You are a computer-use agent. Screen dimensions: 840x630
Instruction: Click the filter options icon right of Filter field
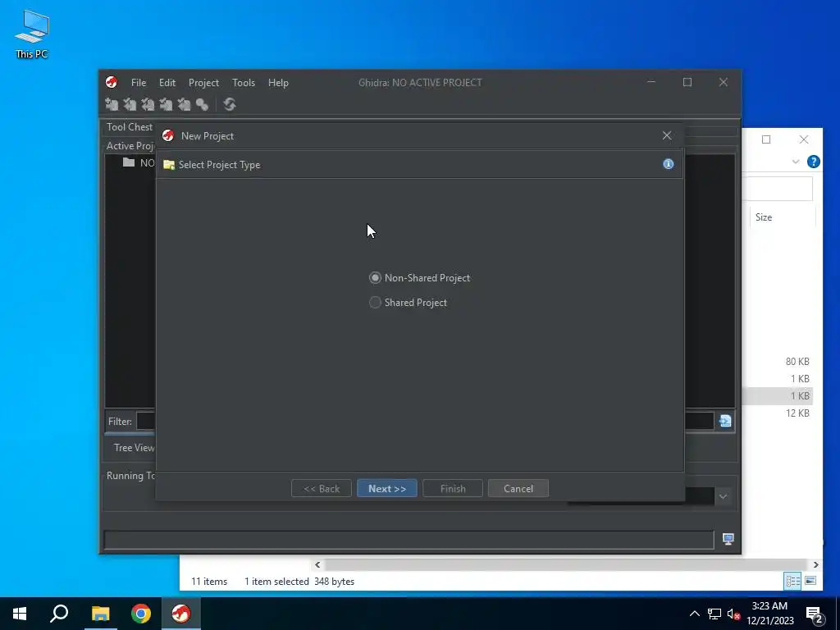(725, 421)
